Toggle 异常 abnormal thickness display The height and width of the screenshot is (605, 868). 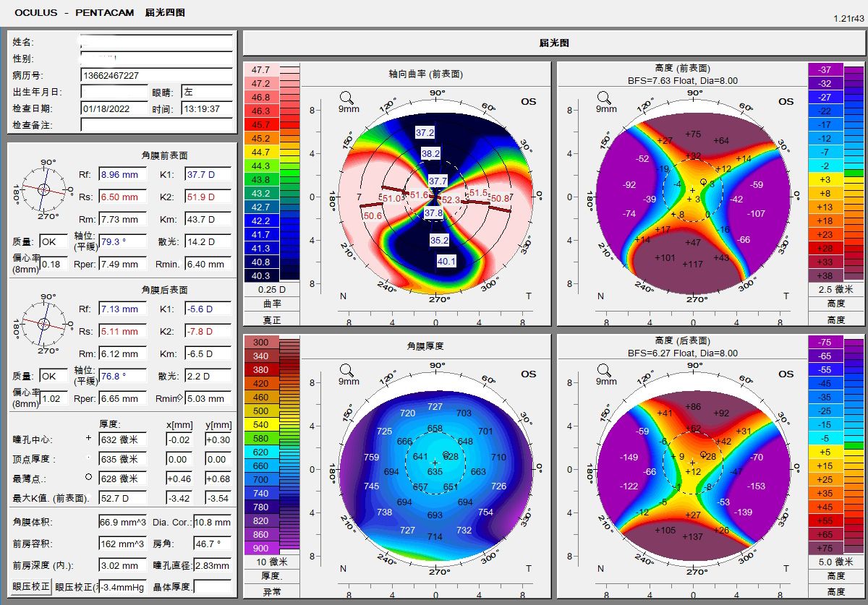click(x=271, y=593)
